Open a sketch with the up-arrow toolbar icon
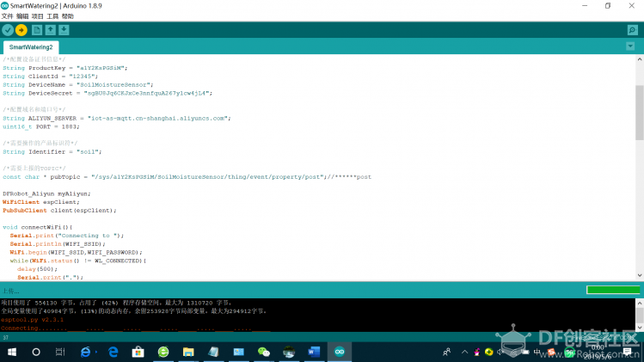 [51, 30]
